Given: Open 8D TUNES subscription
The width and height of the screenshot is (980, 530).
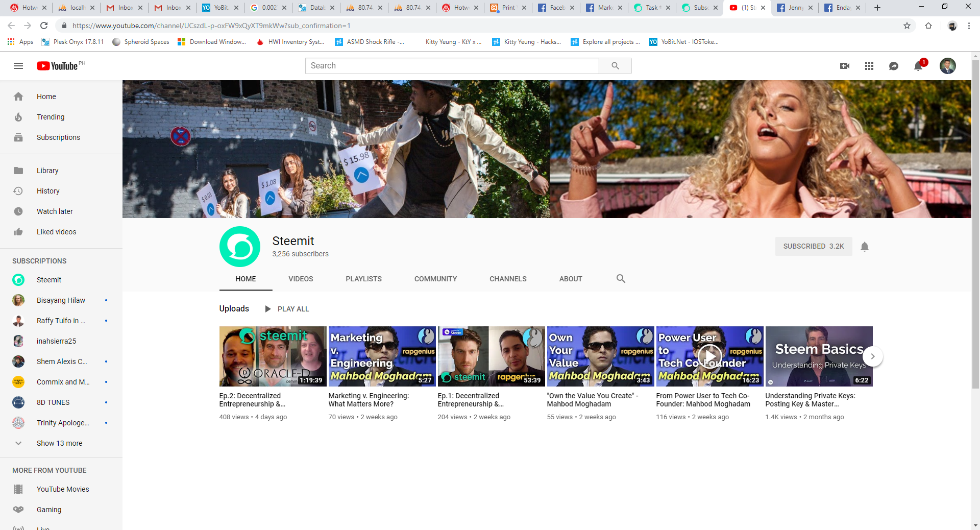Looking at the screenshot, I should (61, 402).
